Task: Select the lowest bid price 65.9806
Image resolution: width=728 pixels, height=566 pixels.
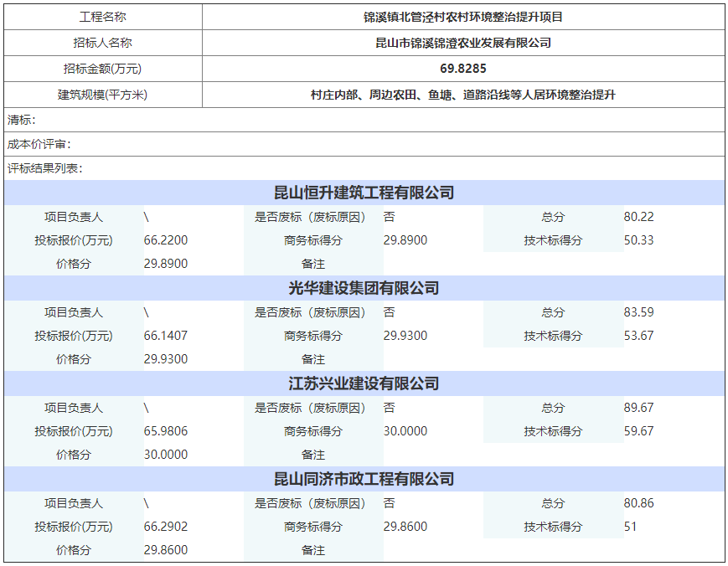Action: 166,431
